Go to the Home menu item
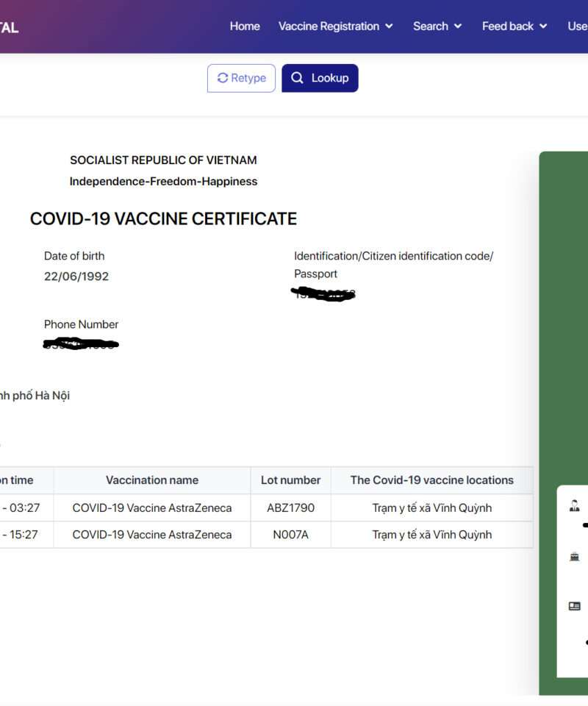 245,26
